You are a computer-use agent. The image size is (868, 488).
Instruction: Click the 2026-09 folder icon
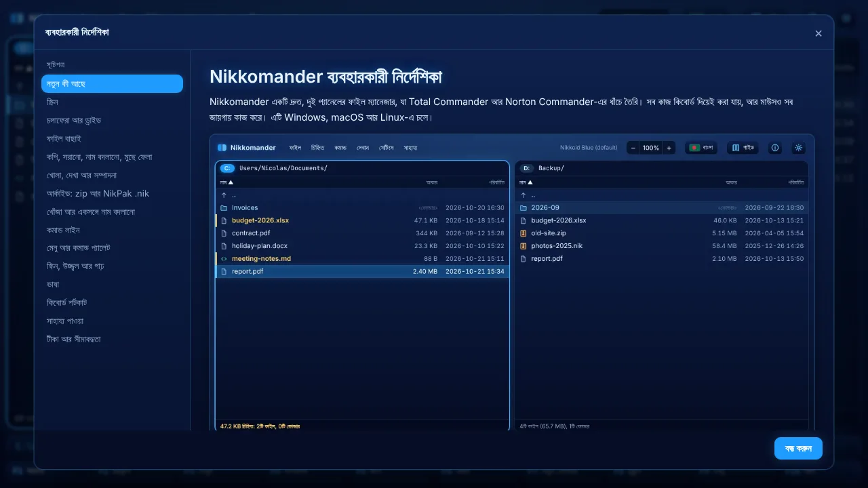point(524,208)
